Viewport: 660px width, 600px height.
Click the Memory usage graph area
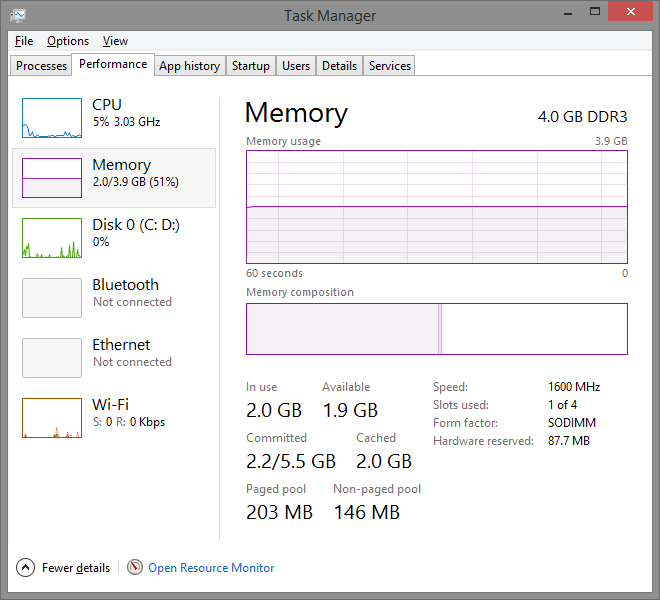(x=436, y=207)
